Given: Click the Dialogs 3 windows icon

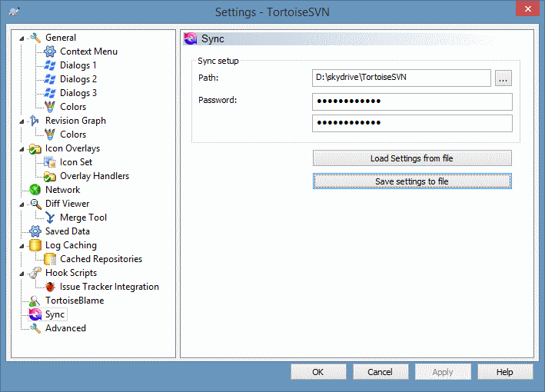Looking at the screenshot, I should point(50,93).
